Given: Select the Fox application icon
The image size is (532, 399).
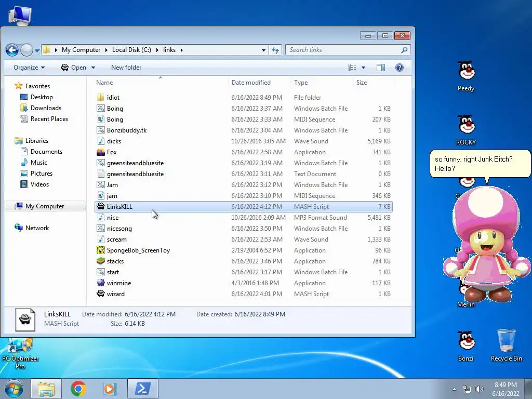Looking at the screenshot, I should [100, 152].
